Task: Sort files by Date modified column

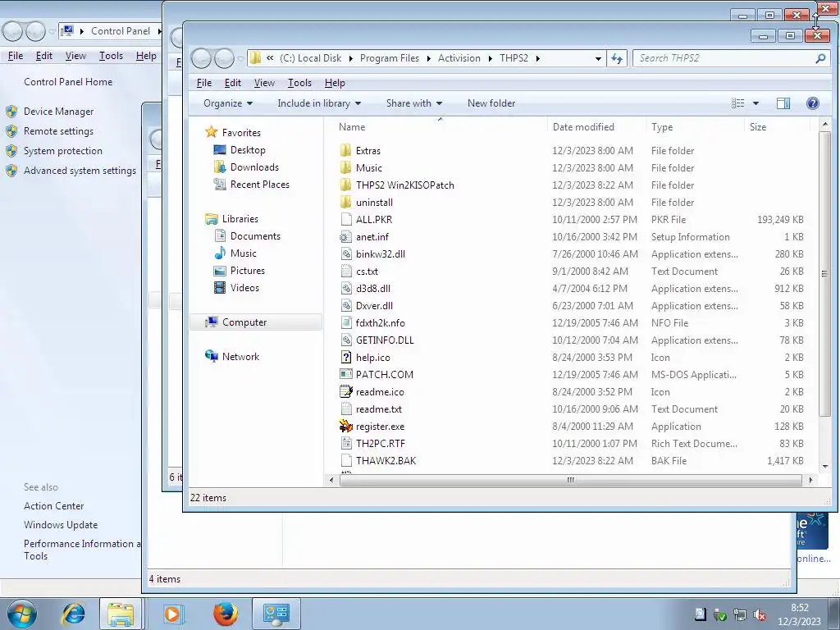Action: (583, 127)
